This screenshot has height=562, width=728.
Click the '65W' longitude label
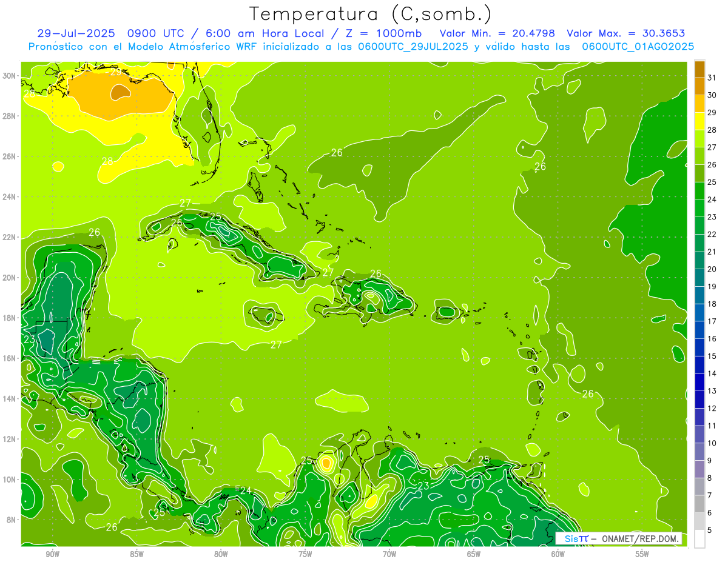pyautogui.click(x=474, y=554)
